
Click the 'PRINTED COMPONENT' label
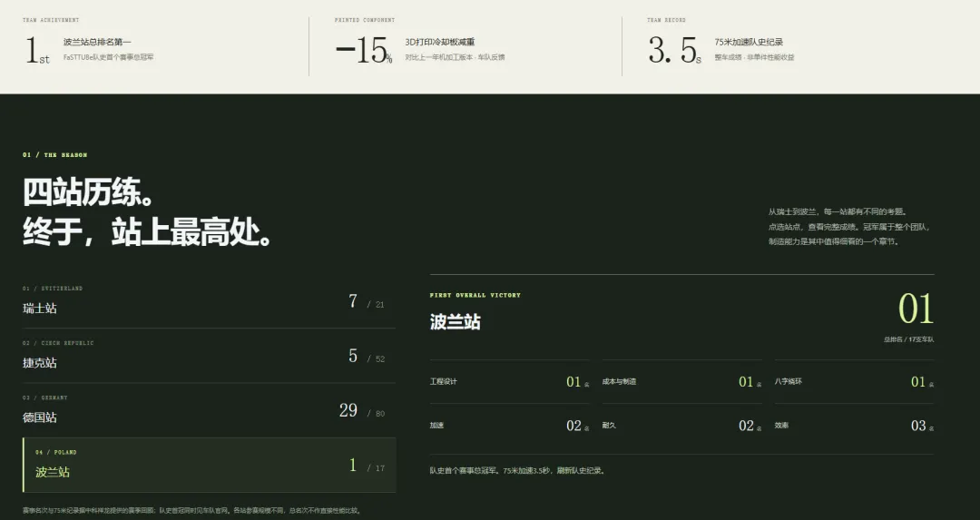(x=365, y=20)
